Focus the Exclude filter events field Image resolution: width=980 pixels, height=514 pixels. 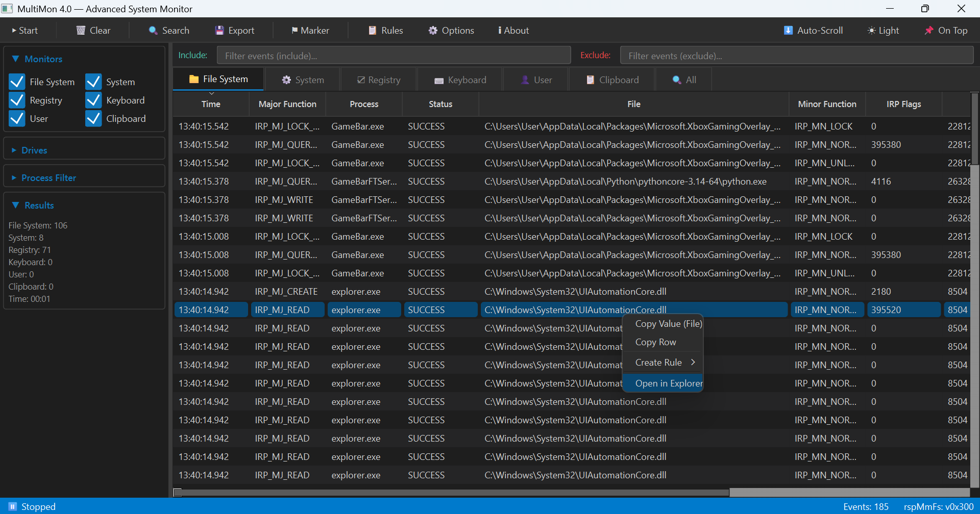[797, 55]
